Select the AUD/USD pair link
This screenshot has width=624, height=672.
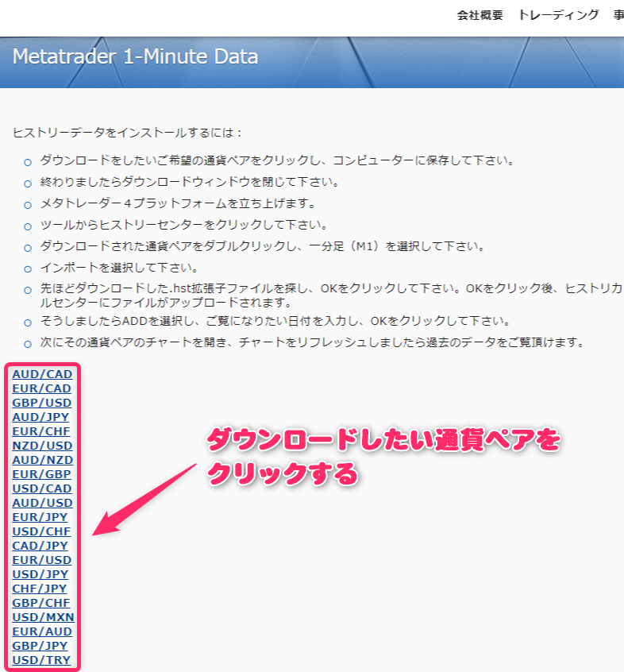pos(42,503)
